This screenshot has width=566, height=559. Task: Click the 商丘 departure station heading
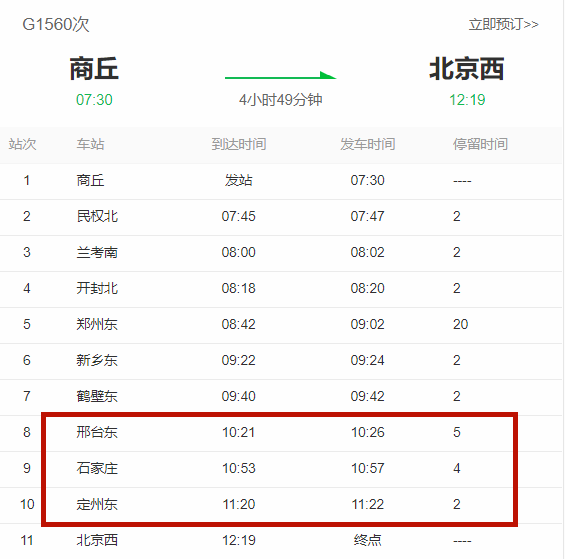(94, 69)
